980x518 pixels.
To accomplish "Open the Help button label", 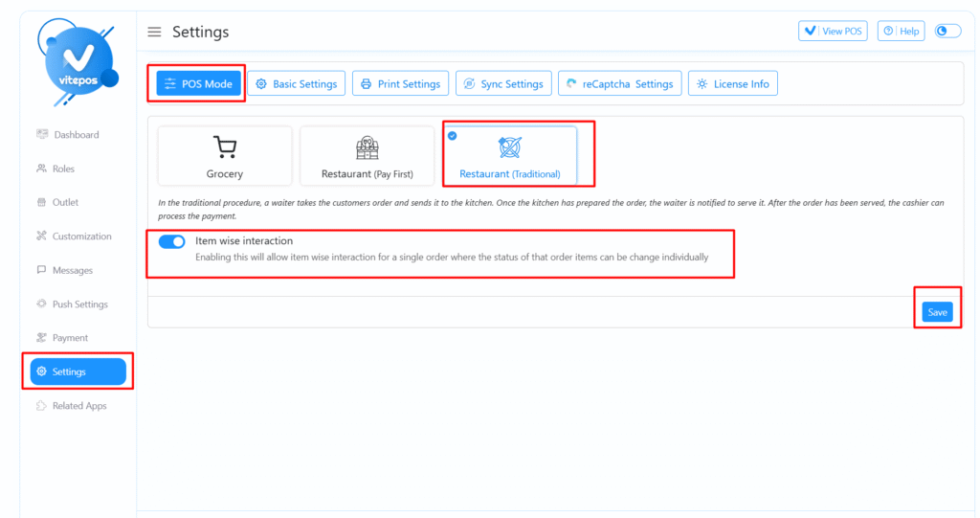I will tap(909, 32).
